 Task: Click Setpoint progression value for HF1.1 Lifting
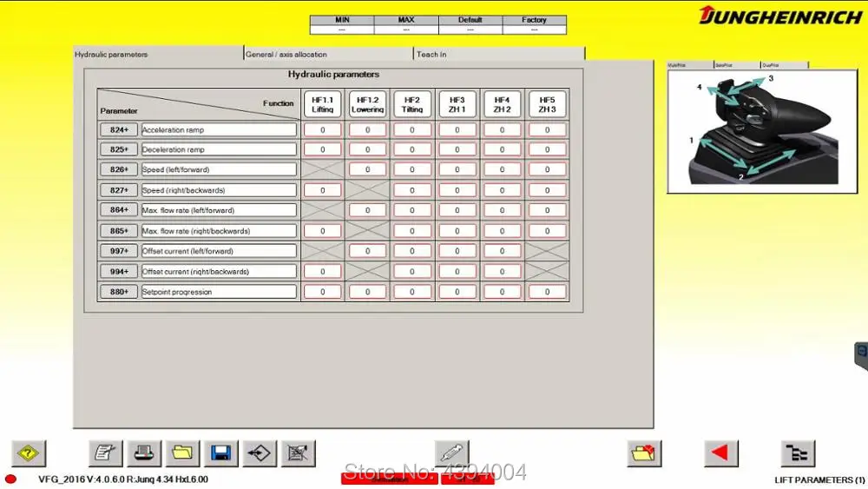click(x=322, y=292)
